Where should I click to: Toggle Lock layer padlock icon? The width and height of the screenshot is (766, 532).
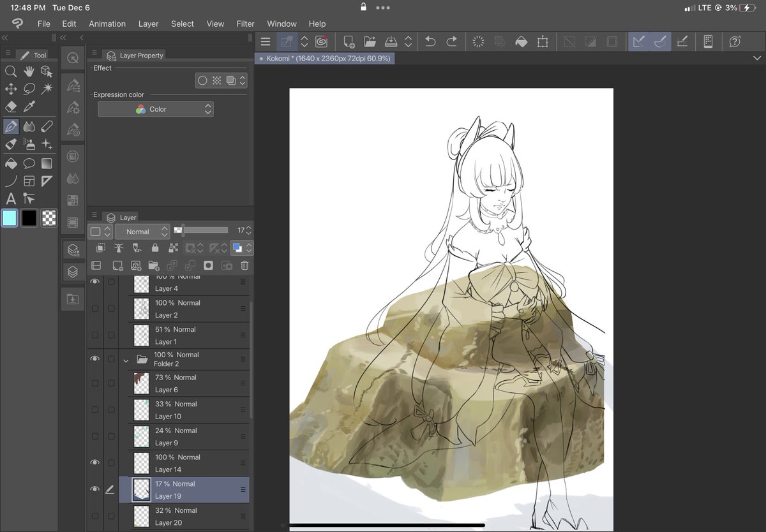[x=155, y=248]
